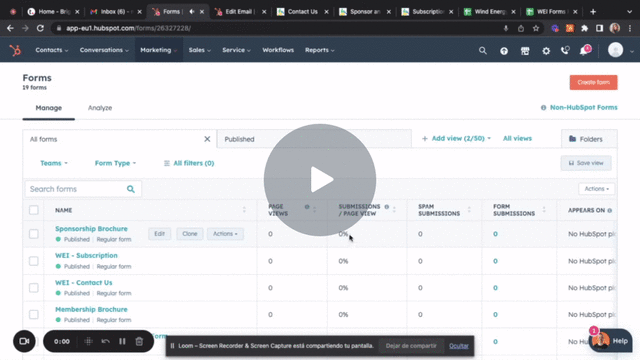This screenshot has width=640, height=360.
Task: Open Non-HubSpot Forms link
Action: pyautogui.click(x=584, y=108)
